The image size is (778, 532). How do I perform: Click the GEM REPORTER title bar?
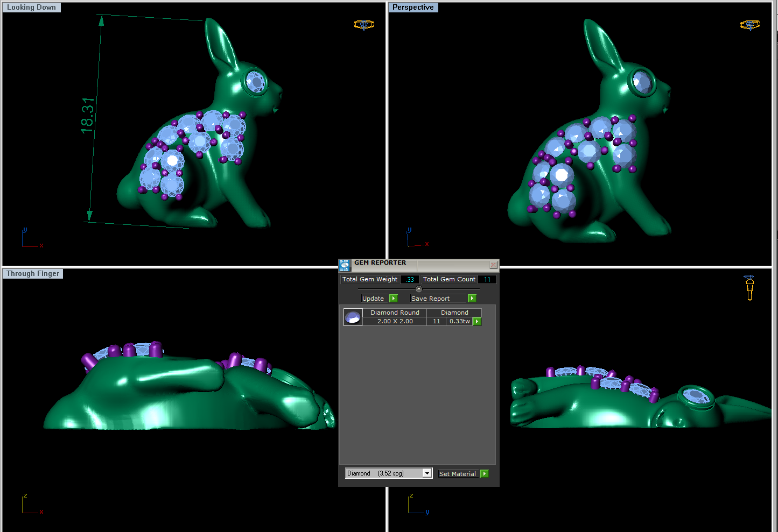pyautogui.click(x=420, y=265)
